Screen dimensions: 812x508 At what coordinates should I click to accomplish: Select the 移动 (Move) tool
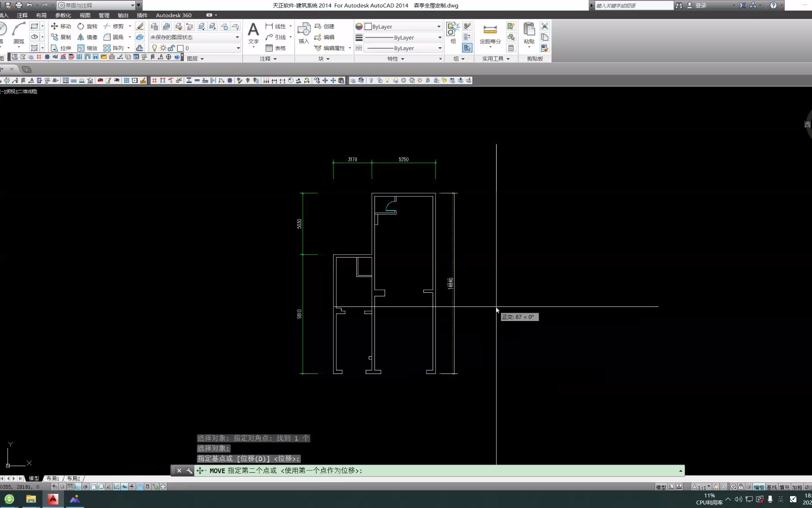[x=61, y=26]
